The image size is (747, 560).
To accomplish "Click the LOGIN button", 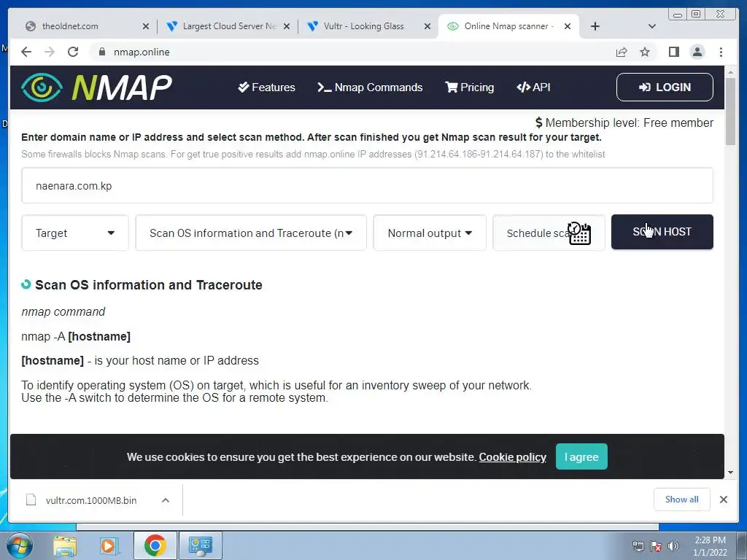I will pos(665,87).
